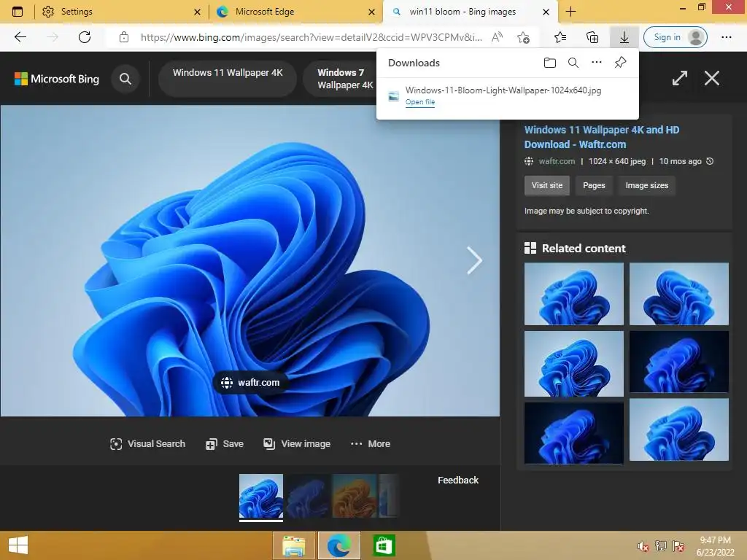Viewport: 747px width, 560px height.
Task: Open downloads folder icon in Downloads panel
Action: tap(550, 63)
